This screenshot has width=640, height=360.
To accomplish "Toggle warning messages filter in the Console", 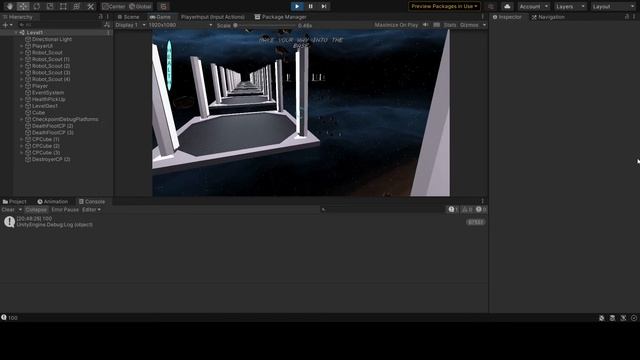I will (467, 209).
